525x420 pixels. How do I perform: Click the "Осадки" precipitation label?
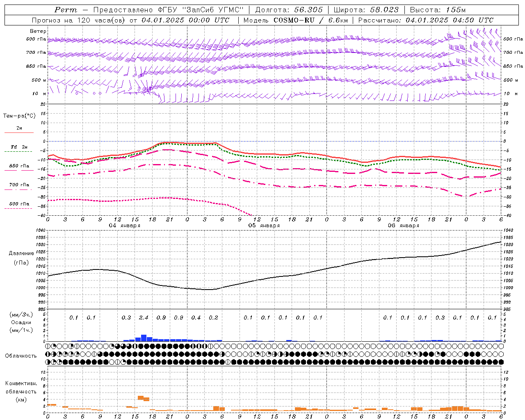tap(21, 322)
